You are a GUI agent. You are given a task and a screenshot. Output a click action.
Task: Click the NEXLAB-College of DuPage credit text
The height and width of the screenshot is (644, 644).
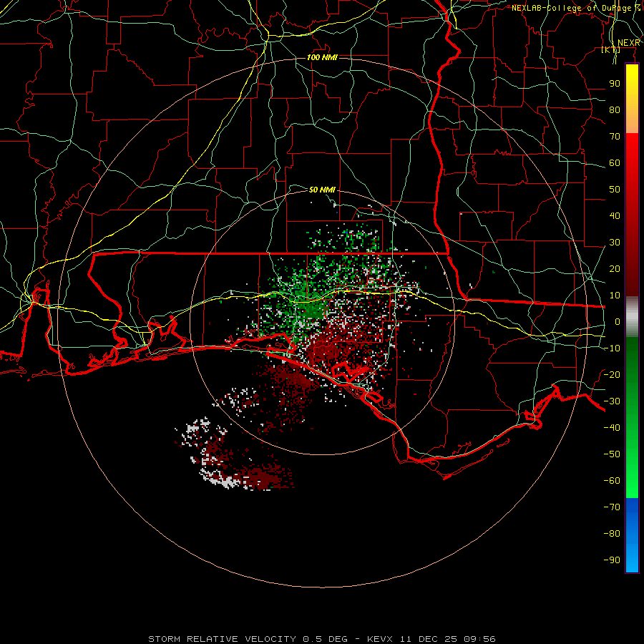(x=575, y=8)
